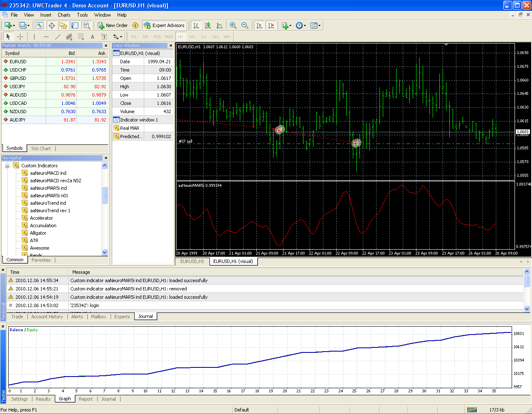Toggle Chart Shift button
The image size is (532, 414).
271,25
